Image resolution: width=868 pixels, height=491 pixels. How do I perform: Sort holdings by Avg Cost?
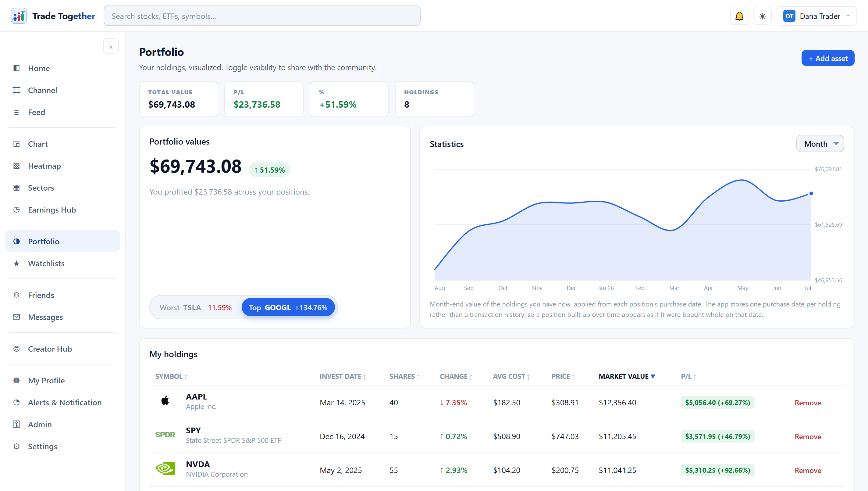point(511,376)
